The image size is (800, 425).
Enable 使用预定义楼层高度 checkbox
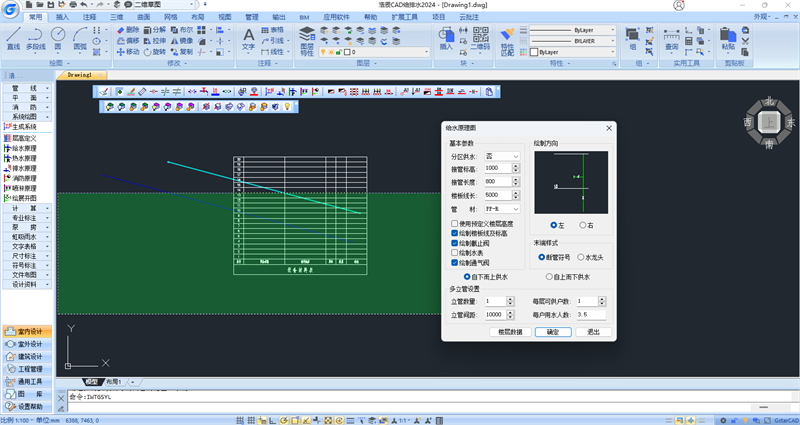click(456, 223)
